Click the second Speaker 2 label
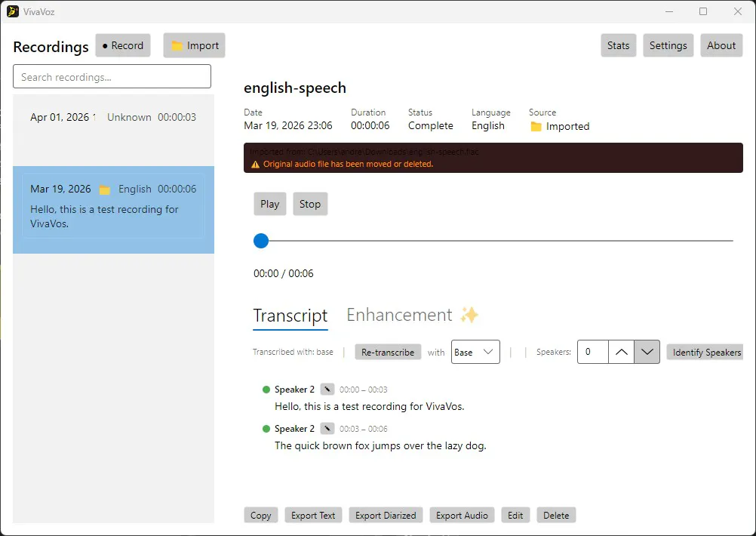This screenshot has width=756, height=536. tap(294, 428)
